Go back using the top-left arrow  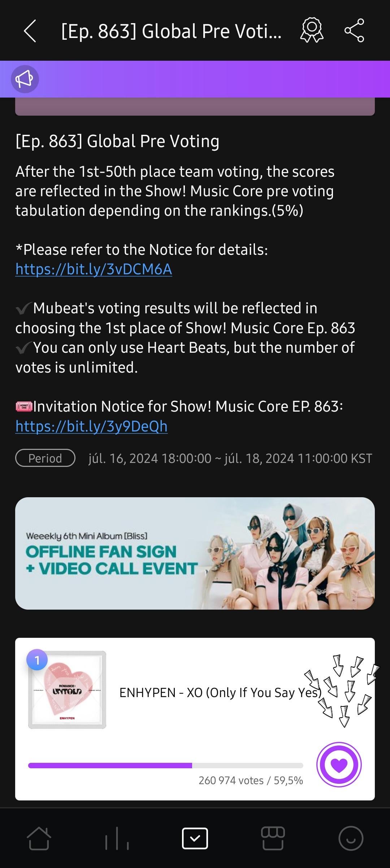[30, 31]
